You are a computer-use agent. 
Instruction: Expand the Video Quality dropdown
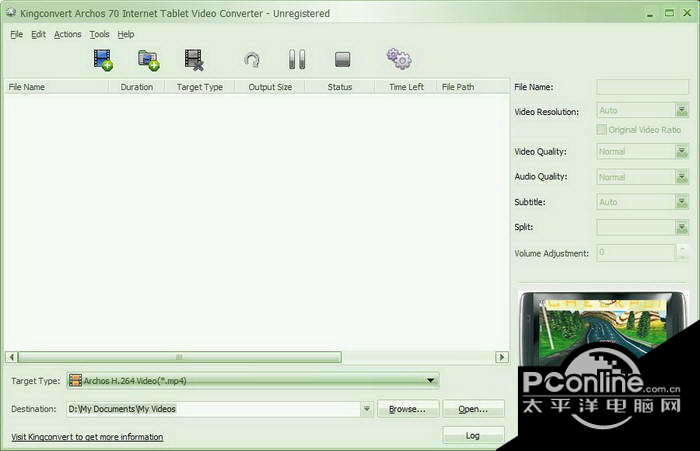pyautogui.click(x=682, y=152)
